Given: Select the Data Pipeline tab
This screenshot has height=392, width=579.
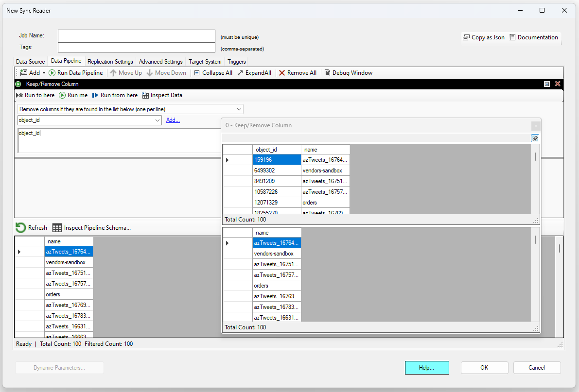Looking at the screenshot, I should (x=66, y=61).
